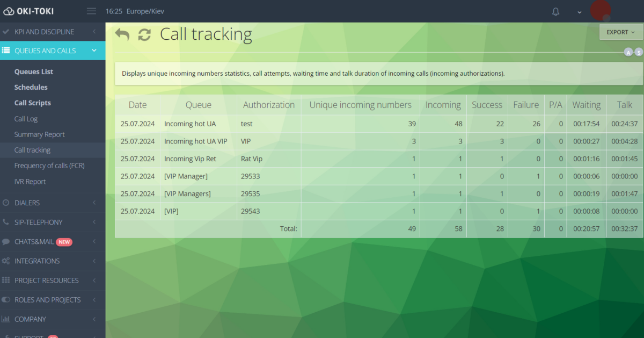
Task: Open the hamburger menu next to the logo
Action: coord(91,10)
